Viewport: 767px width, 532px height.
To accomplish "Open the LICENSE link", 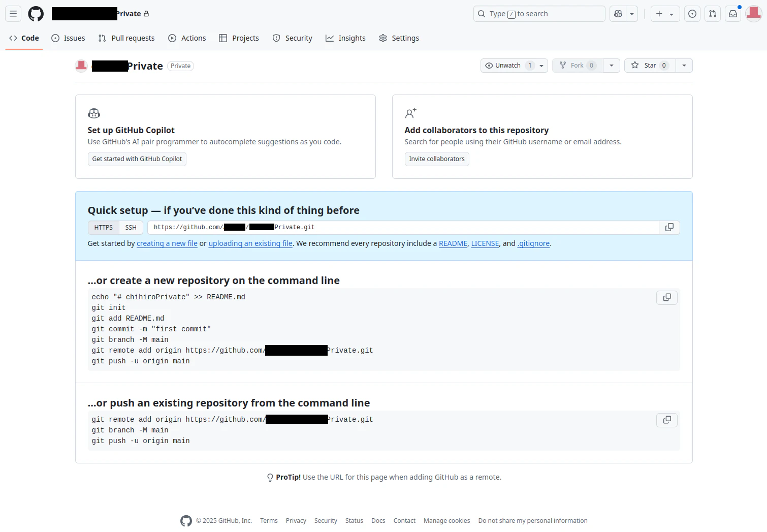I will [485, 243].
